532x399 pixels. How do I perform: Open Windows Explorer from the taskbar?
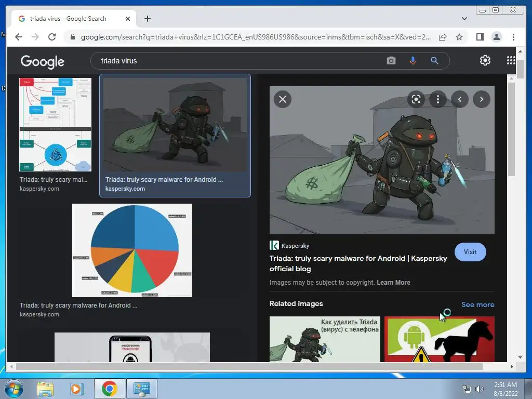click(x=45, y=389)
